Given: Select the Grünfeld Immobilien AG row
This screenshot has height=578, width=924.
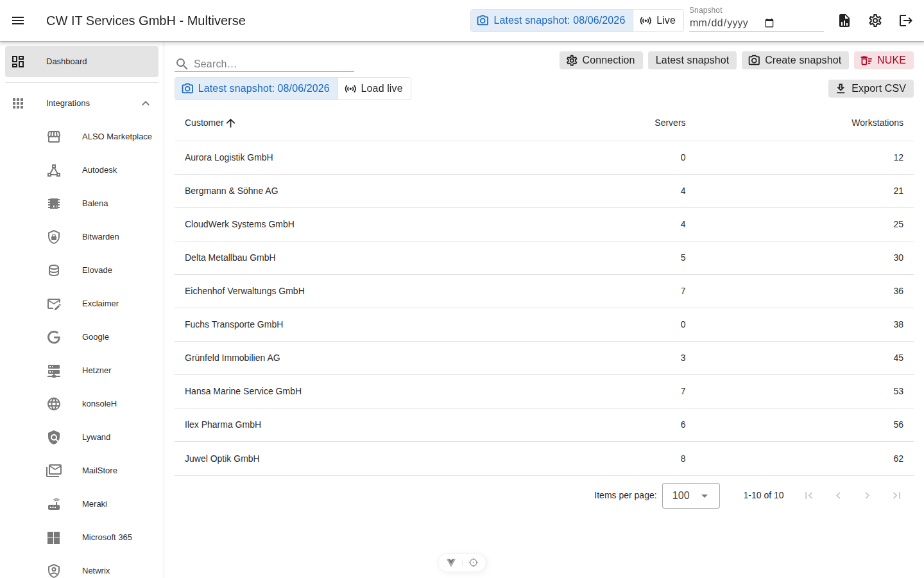Looking at the screenshot, I should (x=544, y=358).
